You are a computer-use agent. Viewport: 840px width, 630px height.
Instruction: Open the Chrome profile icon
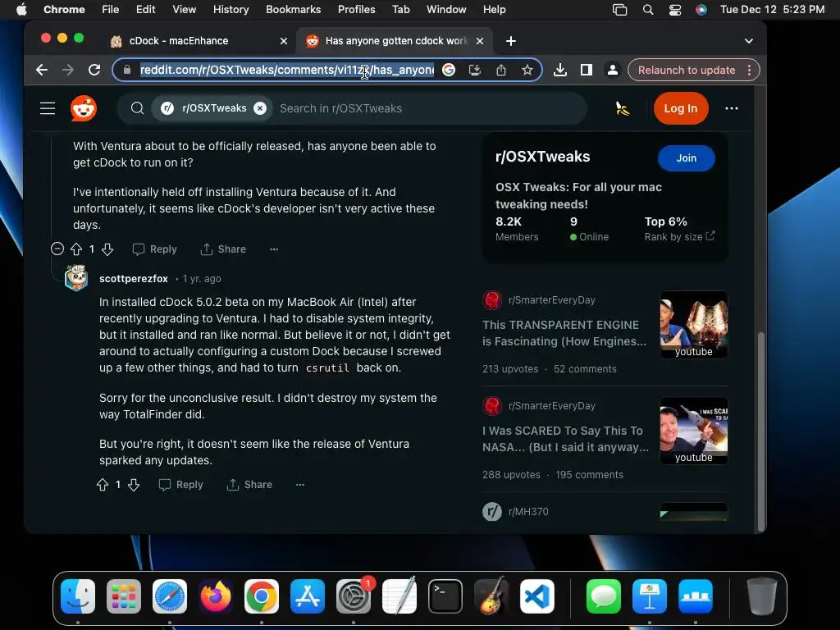[x=612, y=70]
